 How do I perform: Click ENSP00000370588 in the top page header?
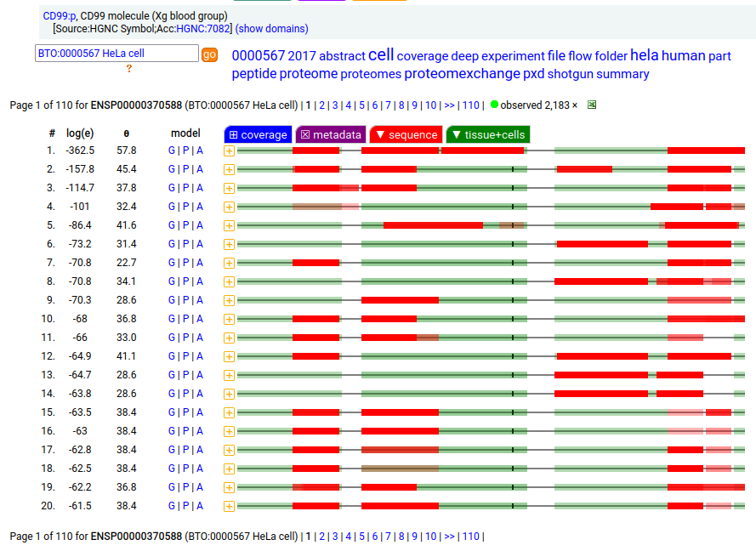[136, 105]
